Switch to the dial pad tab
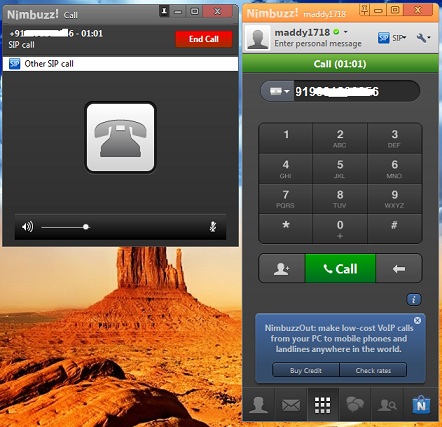This screenshot has height=427, width=442. [323, 405]
